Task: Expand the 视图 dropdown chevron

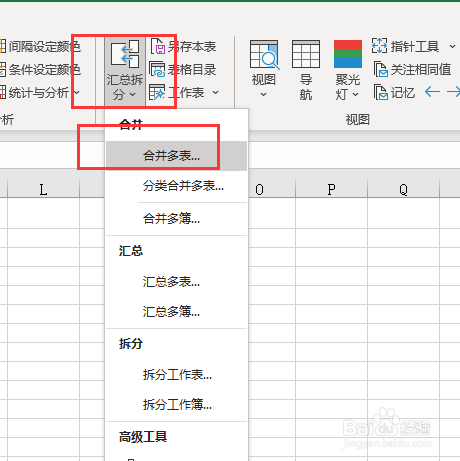Action: click(263, 95)
